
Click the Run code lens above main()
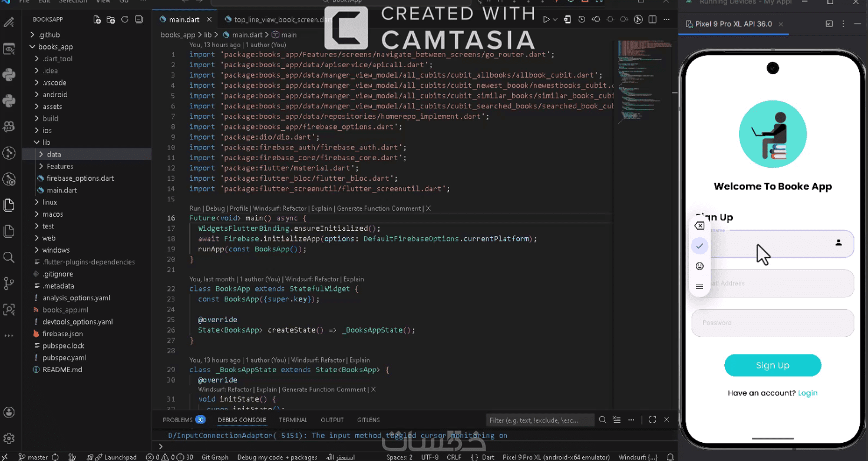pos(195,208)
